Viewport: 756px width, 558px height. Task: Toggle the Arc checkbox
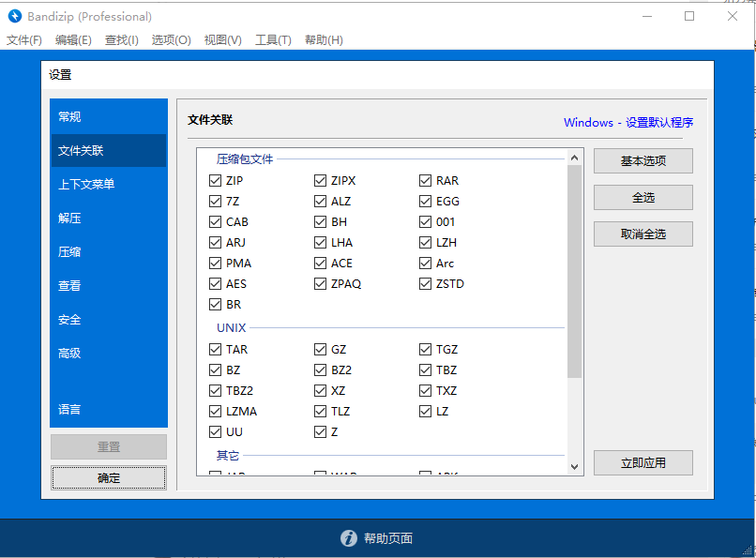pyautogui.click(x=425, y=264)
